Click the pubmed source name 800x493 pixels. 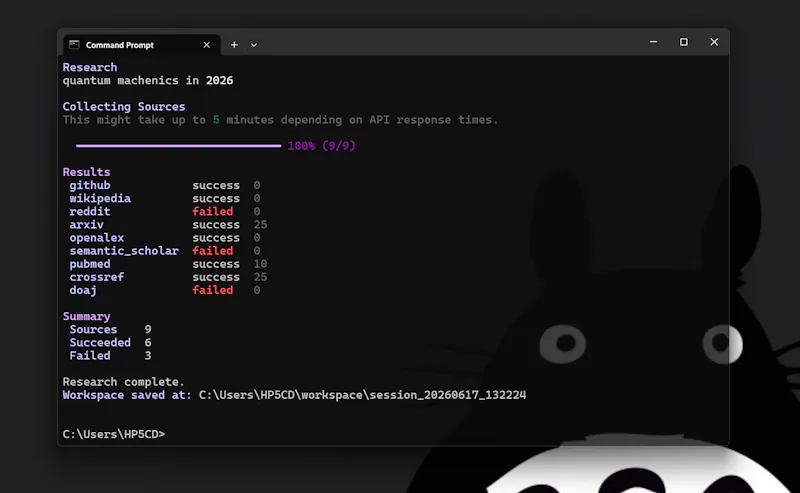[x=90, y=264]
